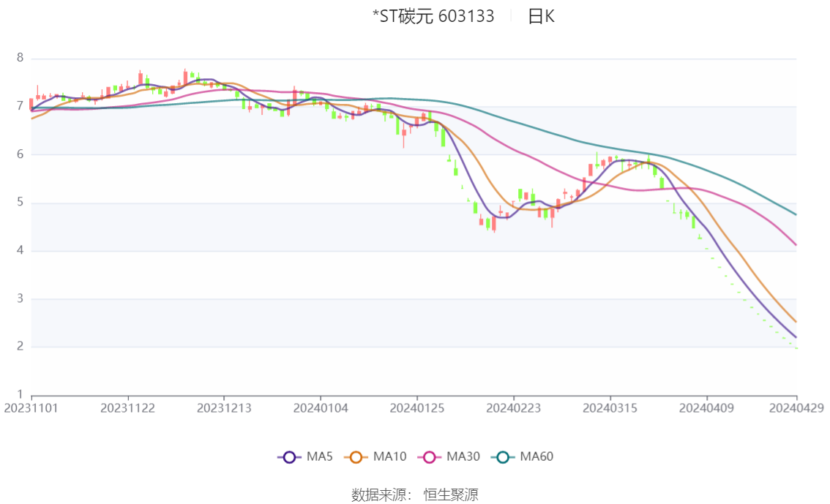830x504 pixels.
Task: Click the teal MA60 legend circle icon
Action: coord(503,457)
